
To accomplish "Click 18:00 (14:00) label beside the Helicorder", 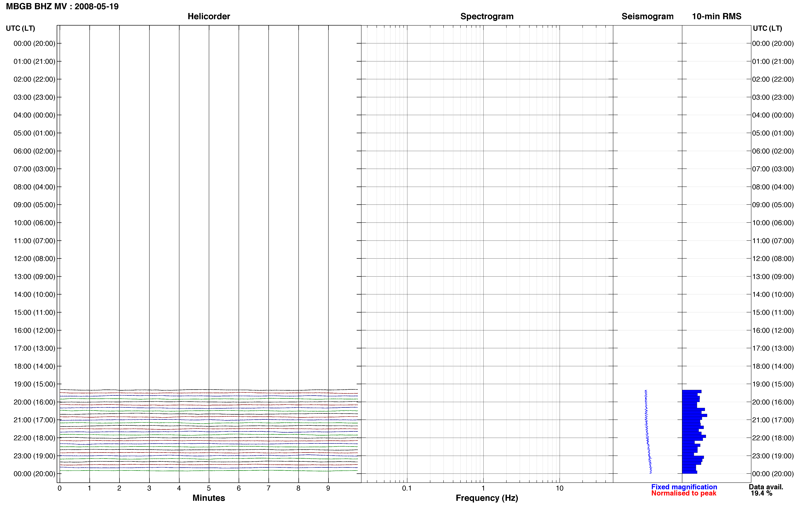I will coord(34,366).
